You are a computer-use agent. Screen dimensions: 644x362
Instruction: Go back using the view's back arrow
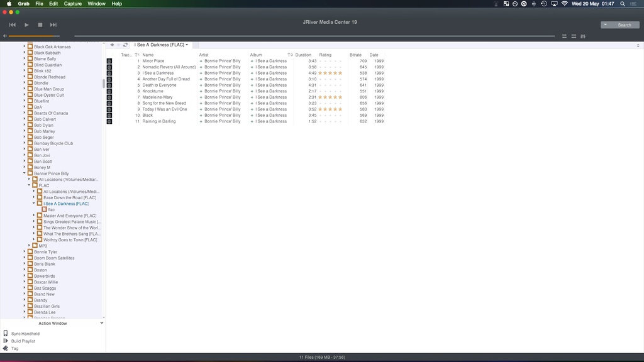112,45
